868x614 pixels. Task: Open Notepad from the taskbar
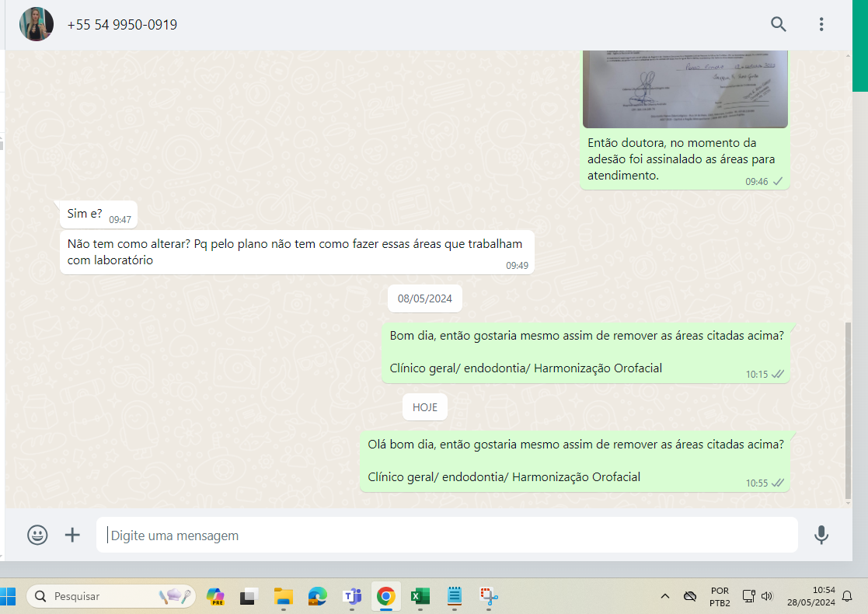(455, 596)
